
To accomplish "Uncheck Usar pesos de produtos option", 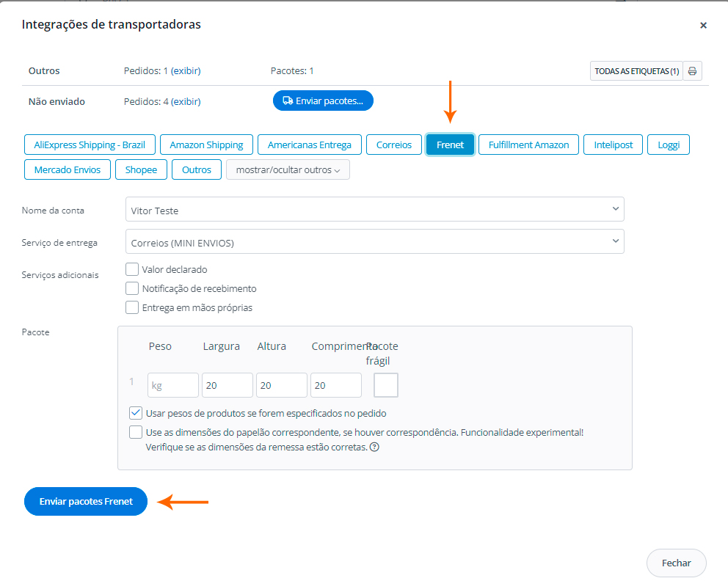I will tap(136, 413).
